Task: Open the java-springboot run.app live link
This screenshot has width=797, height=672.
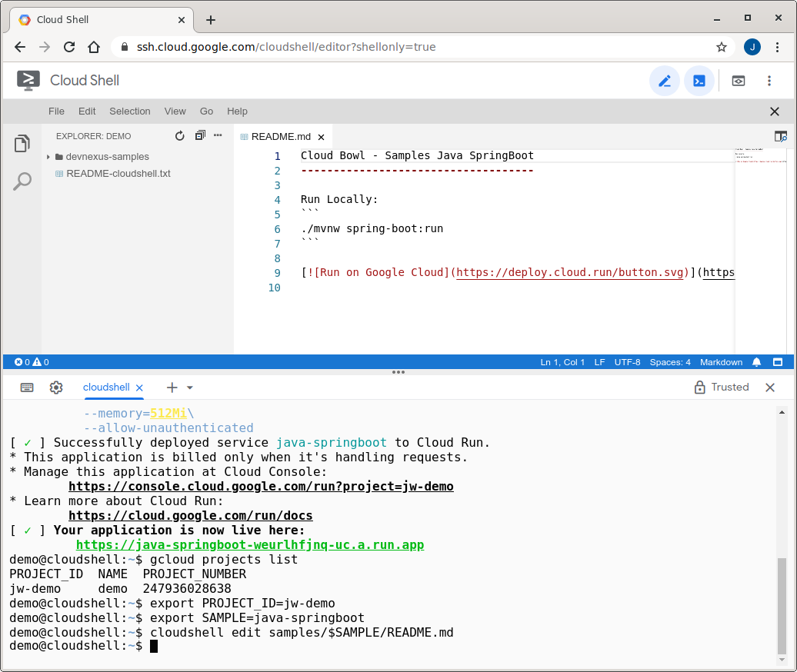Action: click(250, 545)
